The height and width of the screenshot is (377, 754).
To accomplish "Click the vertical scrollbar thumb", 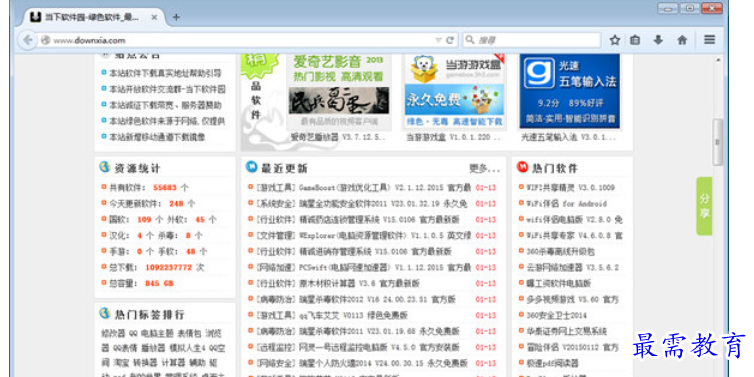I will [717, 142].
